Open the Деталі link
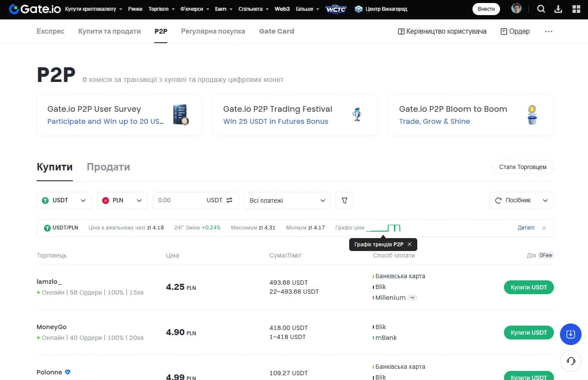The height and width of the screenshot is (380, 588). (x=526, y=228)
